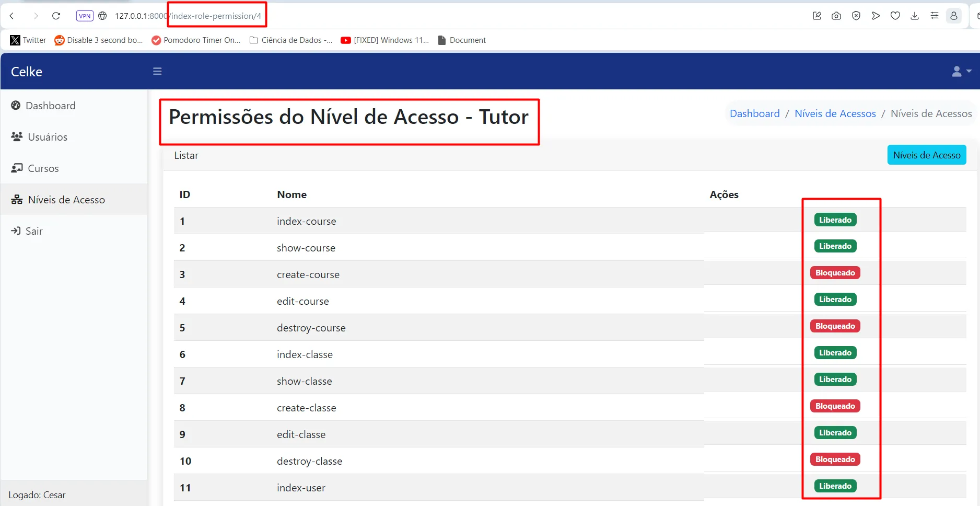The image size is (980, 506).
Task: Follow the Dashboard breadcrumb link
Action: pyautogui.click(x=754, y=113)
